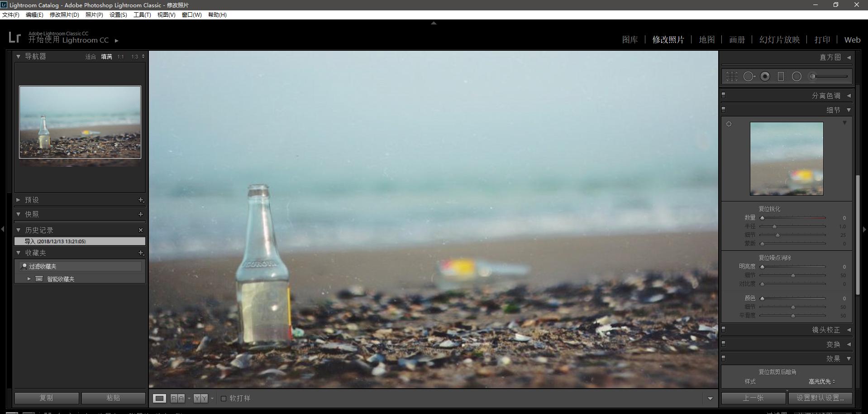Select the Radial Filter tool
The width and height of the screenshot is (868, 414).
(x=797, y=77)
